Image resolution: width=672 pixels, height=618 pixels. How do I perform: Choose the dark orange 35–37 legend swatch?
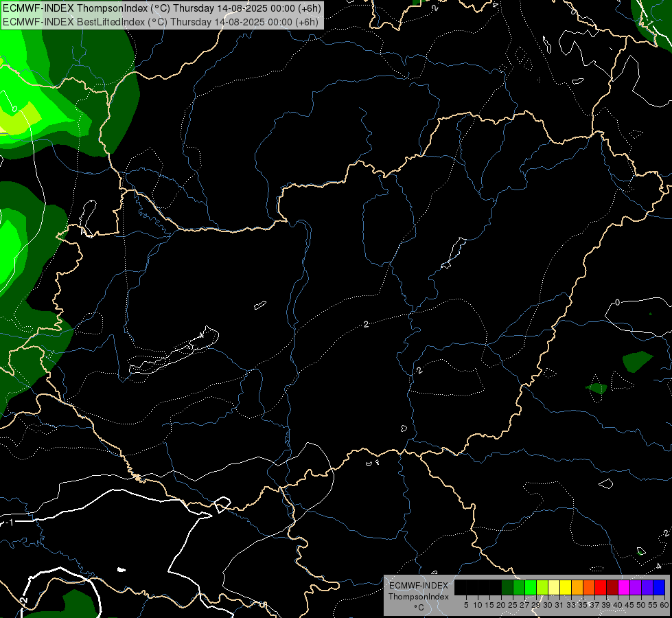[x=589, y=587]
